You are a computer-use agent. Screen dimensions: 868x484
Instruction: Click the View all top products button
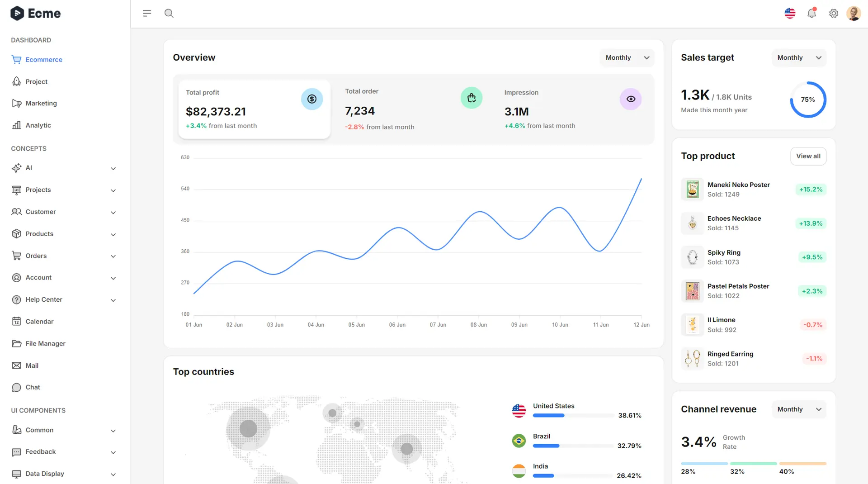[808, 156]
